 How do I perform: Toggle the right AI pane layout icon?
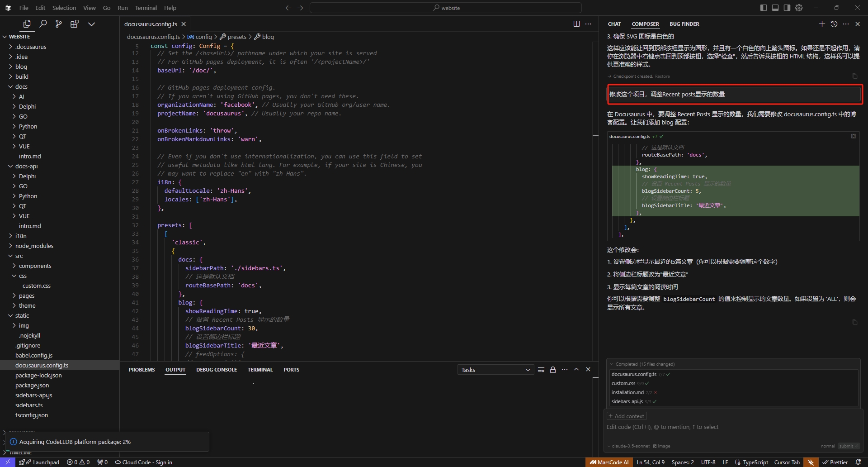[787, 8]
